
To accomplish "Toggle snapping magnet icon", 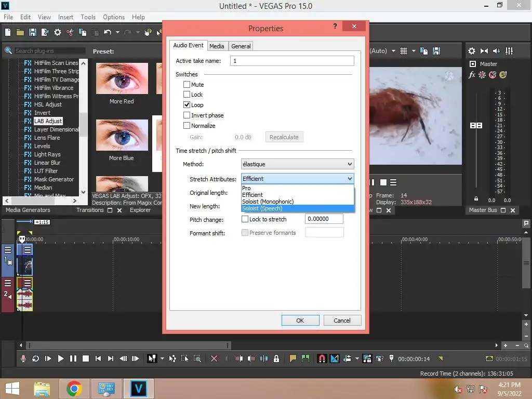I will (x=322, y=358).
